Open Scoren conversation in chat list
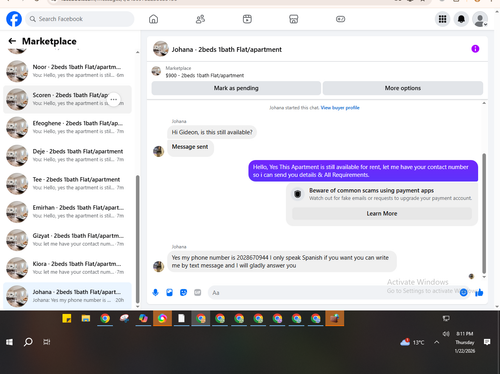 coord(67,99)
